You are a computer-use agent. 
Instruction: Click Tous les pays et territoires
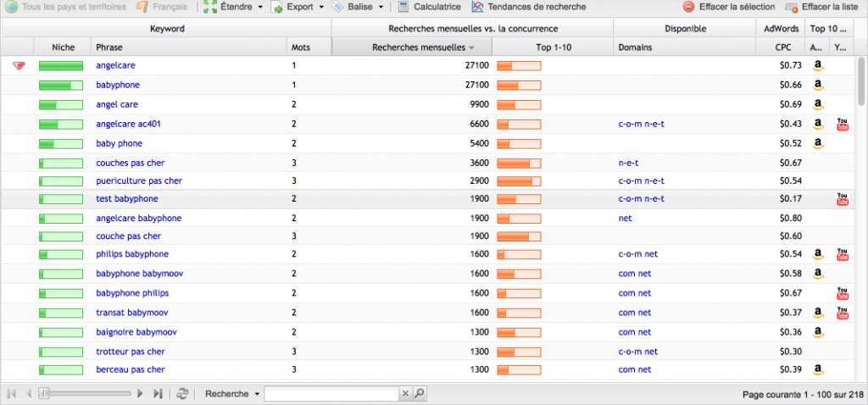coord(65,7)
